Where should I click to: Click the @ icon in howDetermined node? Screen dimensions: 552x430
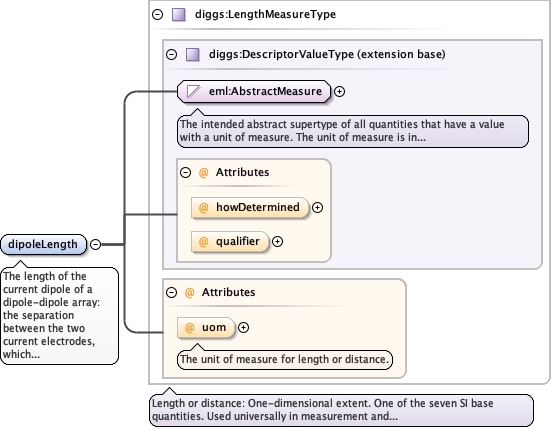coord(203,208)
